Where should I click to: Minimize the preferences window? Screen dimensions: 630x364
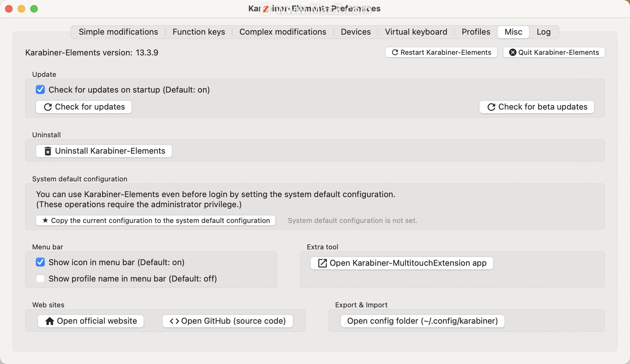pyautogui.click(x=21, y=9)
